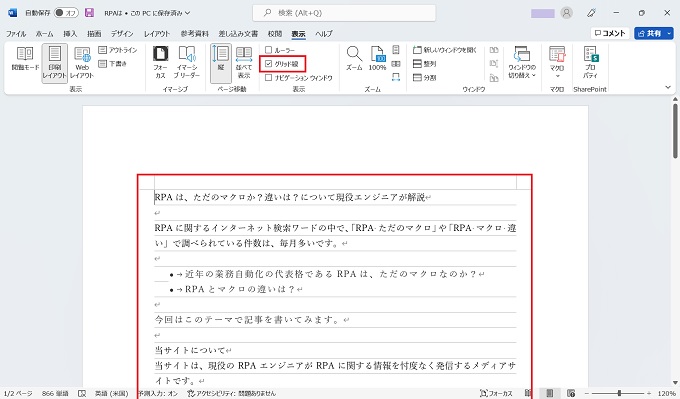The image size is (680, 399).
Task: Click the multiple pages zoom icon
Action: coord(396,64)
